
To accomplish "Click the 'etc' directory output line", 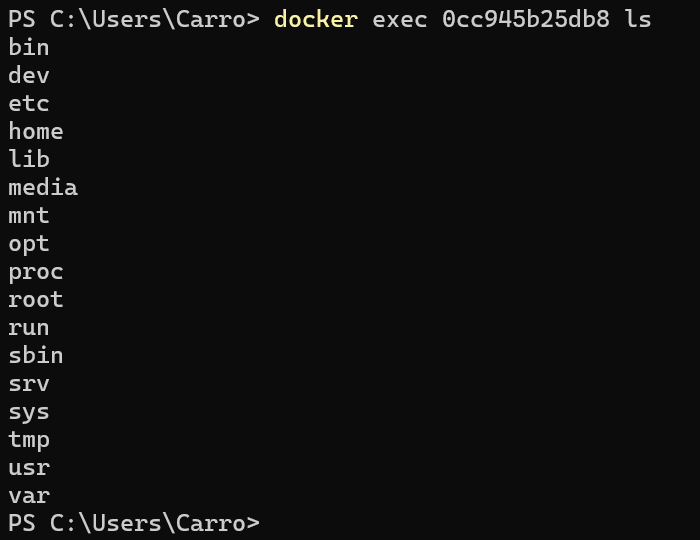I will coord(29,104).
